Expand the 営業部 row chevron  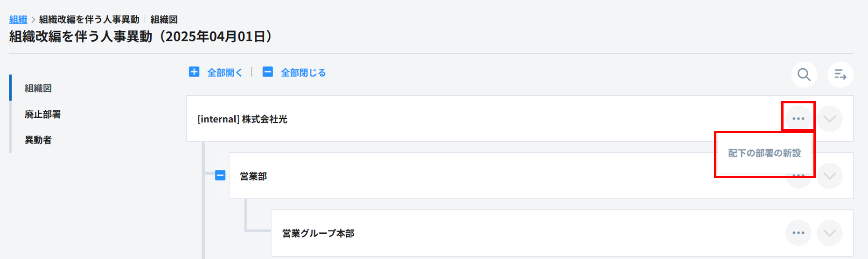(829, 176)
